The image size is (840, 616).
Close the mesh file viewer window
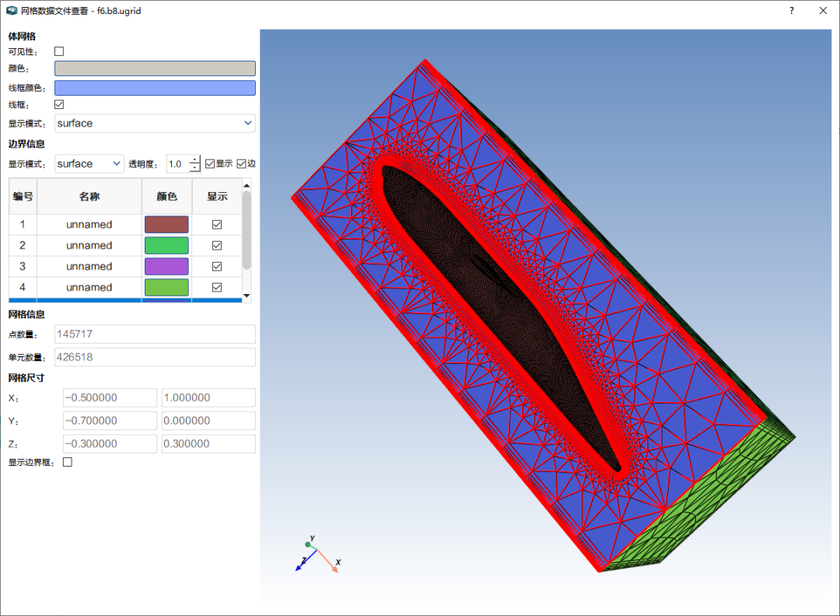click(x=824, y=11)
